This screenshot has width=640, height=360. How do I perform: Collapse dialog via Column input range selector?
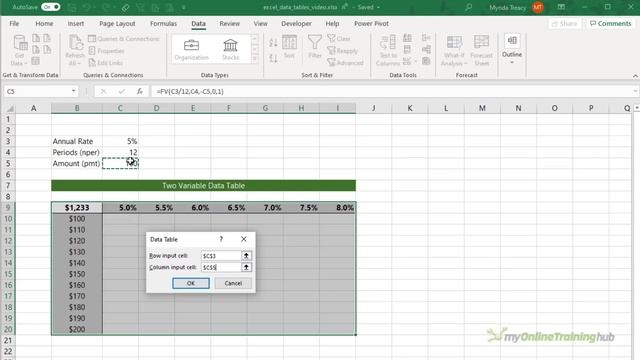point(246,267)
